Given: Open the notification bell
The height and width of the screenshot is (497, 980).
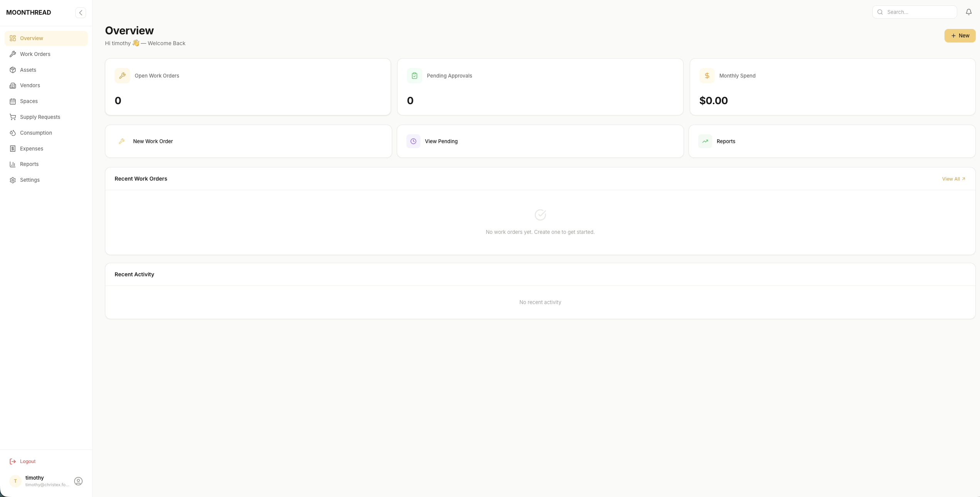Looking at the screenshot, I should click(x=969, y=12).
